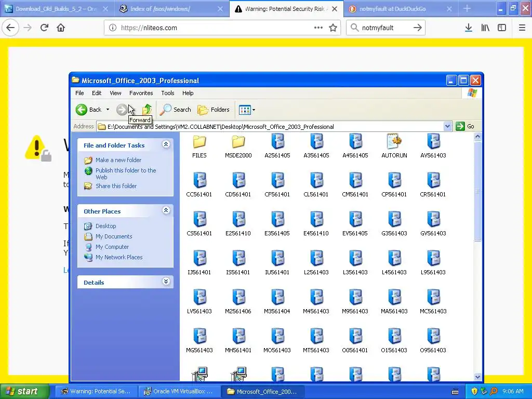
Task: Click the Firefox search box notmyfault
Action: point(385,28)
